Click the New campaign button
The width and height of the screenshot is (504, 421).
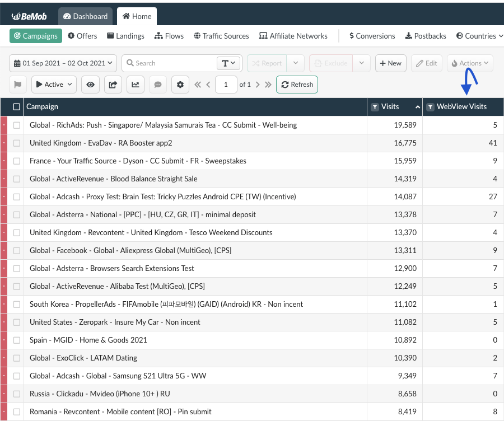(391, 63)
